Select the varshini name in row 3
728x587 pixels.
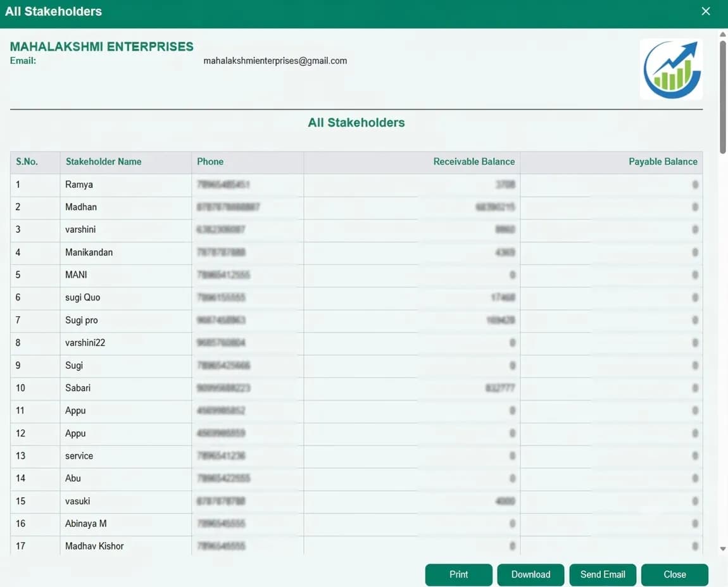click(80, 229)
